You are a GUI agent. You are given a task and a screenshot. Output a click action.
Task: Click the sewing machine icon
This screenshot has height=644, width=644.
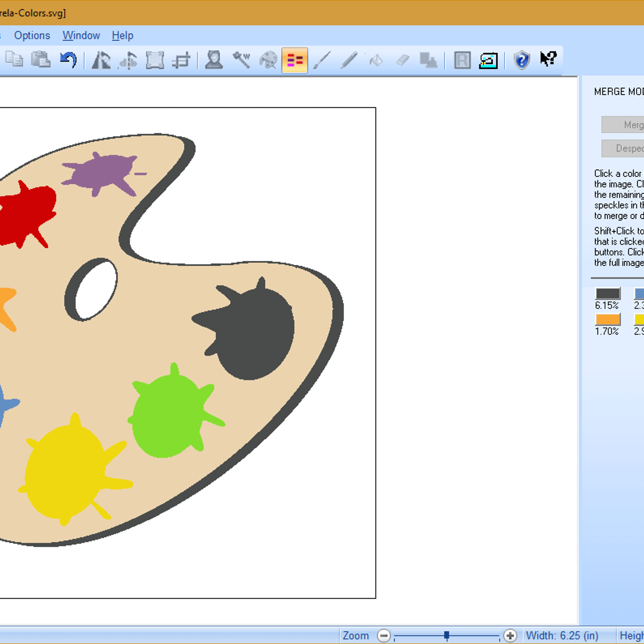point(488,60)
